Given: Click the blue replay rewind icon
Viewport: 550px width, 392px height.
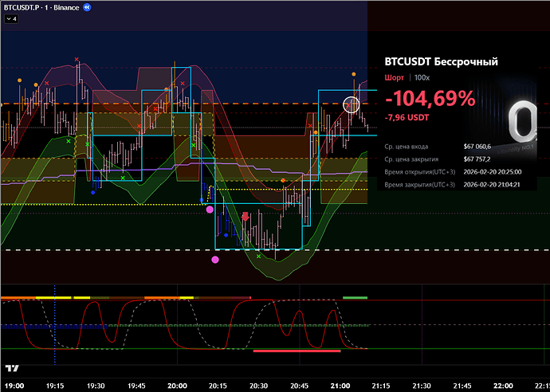Looking at the screenshot, I should click(x=87, y=6).
